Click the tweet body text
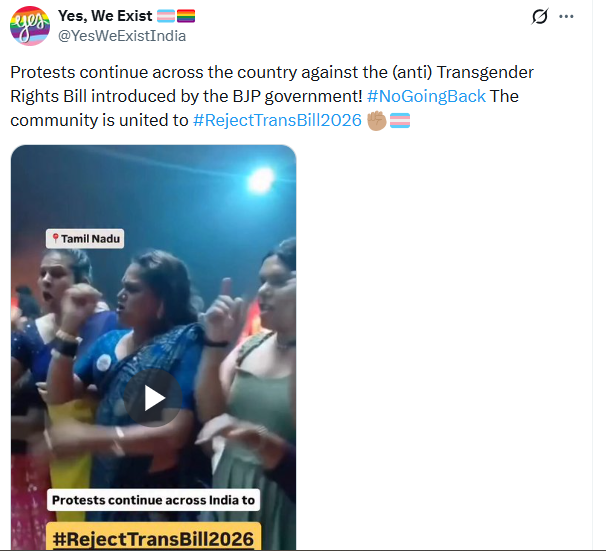This screenshot has width=606, height=551. tap(272, 96)
